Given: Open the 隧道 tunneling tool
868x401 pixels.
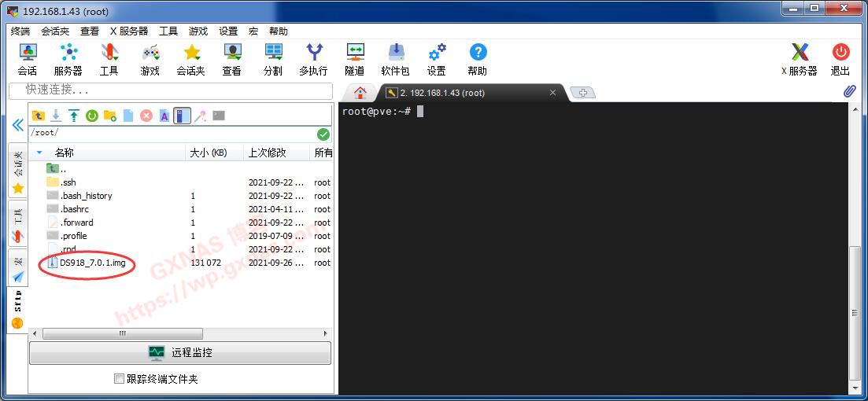Looking at the screenshot, I should pos(355,60).
